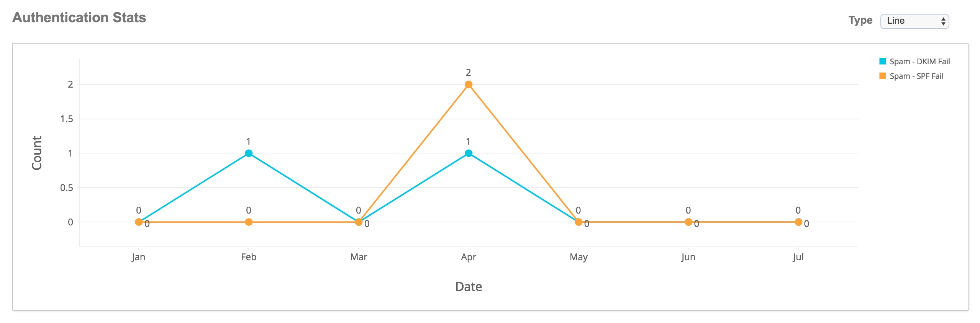
Task: Click the February SPF Fail point at 0
Action: (x=249, y=222)
